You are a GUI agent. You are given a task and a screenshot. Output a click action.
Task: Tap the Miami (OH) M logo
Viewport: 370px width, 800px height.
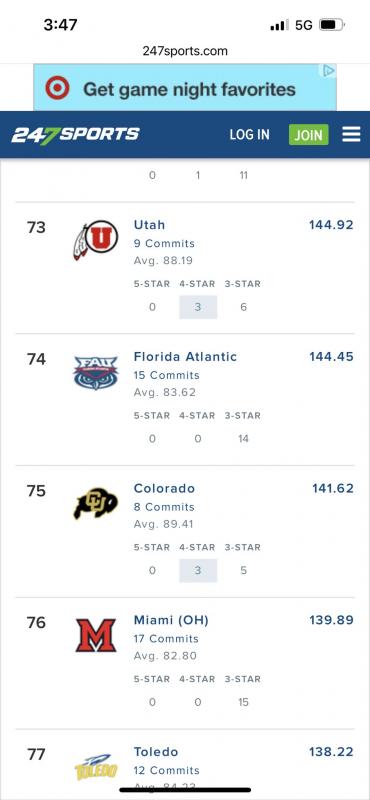[x=96, y=635]
